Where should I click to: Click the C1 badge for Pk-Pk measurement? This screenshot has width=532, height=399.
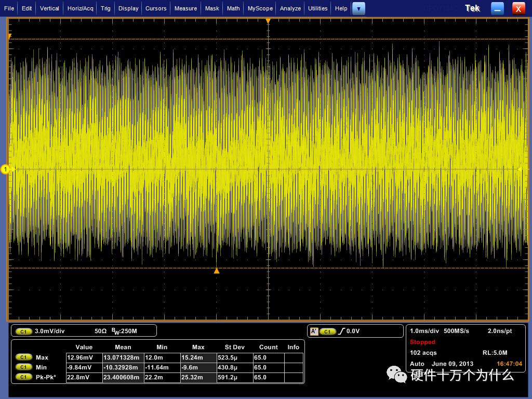23,377
